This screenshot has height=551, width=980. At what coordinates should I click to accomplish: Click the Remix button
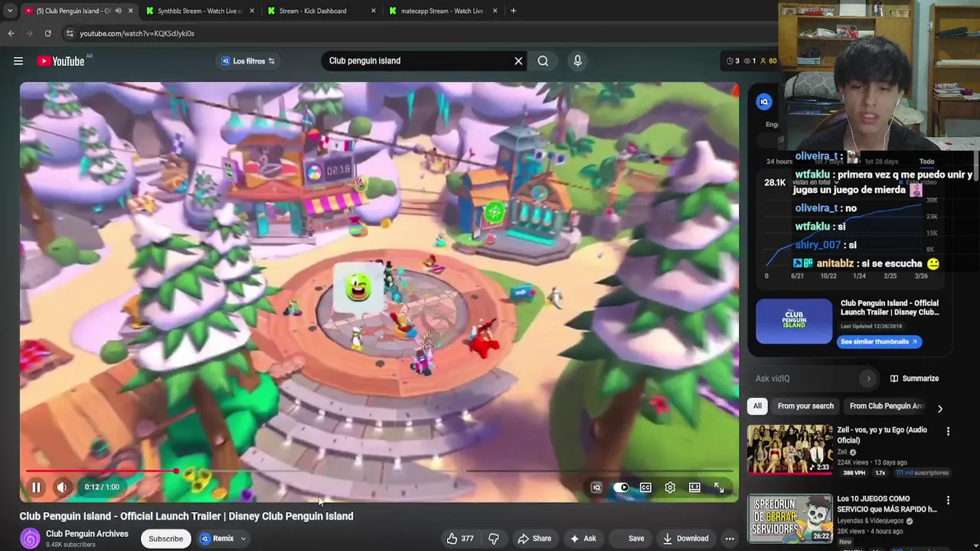click(217, 538)
